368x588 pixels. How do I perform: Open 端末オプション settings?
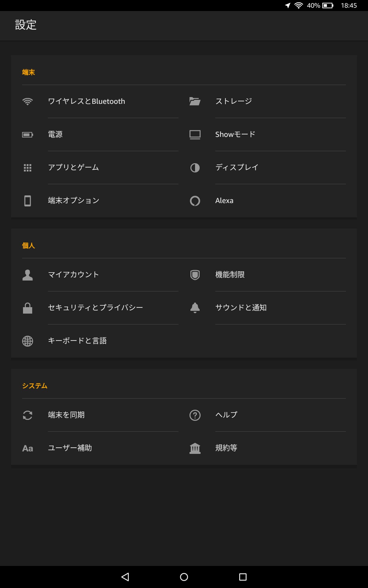click(x=95, y=201)
